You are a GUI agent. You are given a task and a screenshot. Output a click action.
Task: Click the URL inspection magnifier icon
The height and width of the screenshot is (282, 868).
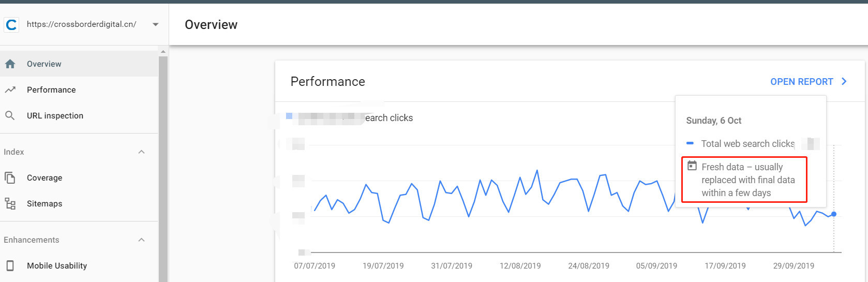point(10,115)
